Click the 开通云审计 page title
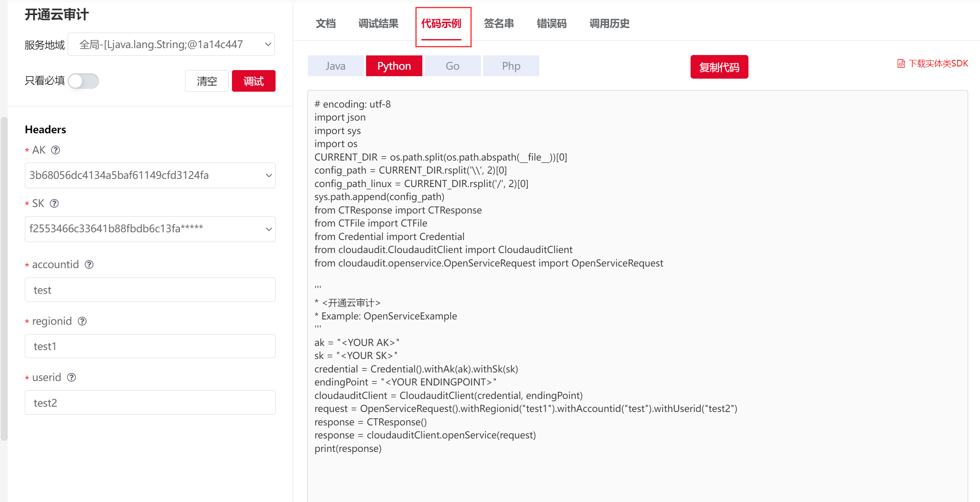This screenshot has height=502, width=980. click(x=57, y=15)
